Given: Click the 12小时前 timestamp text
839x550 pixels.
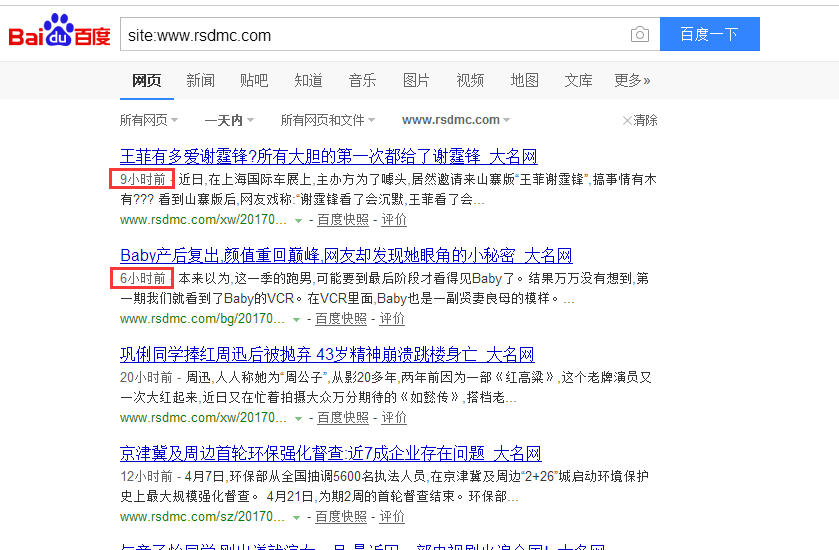Looking at the screenshot, I should (x=146, y=476).
